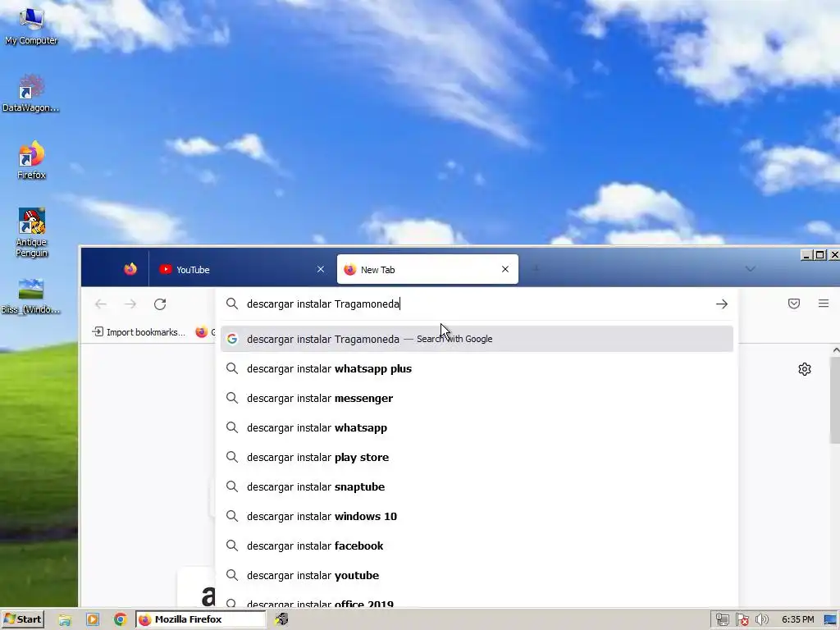Image resolution: width=840 pixels, height=630 pixels.
Task: Open the Save to Pocket button
Action: click(x=794, y=304)
